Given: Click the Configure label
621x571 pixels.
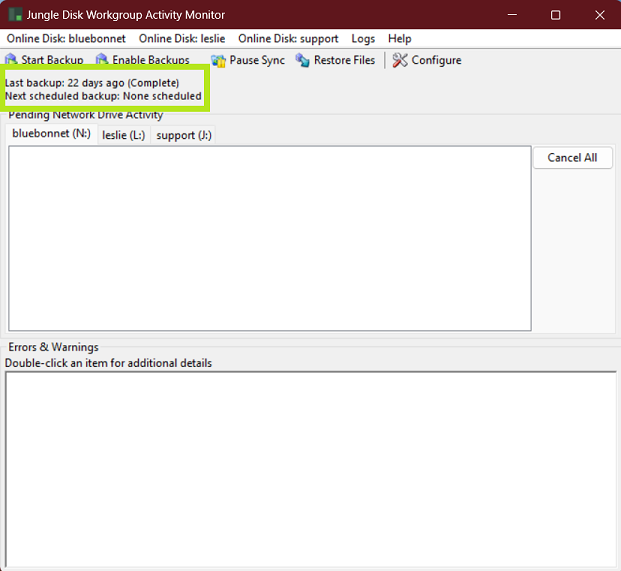Looking at the screenshot, I should pyautogui.click(x=436, y=60).
